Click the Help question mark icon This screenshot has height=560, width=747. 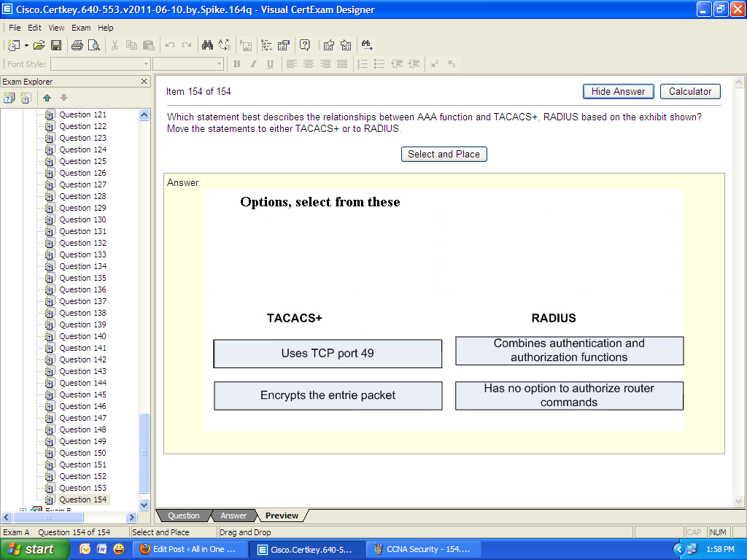pos(305,45)
